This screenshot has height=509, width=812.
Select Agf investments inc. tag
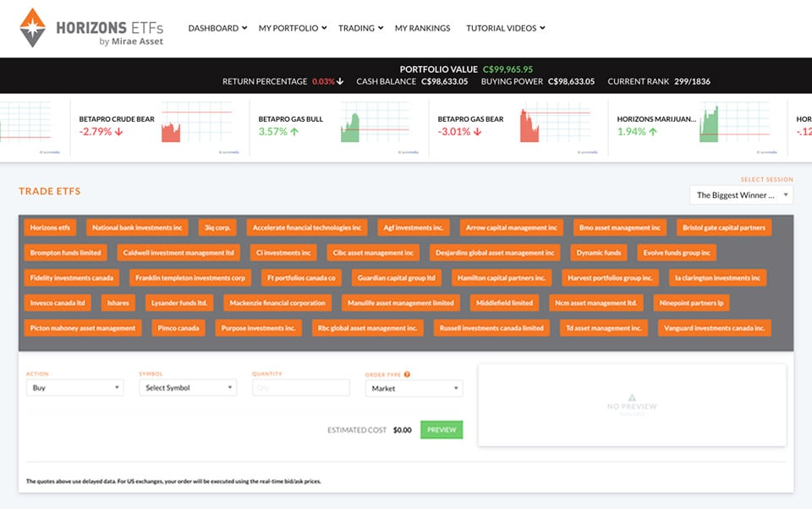[x=414, y=227]
